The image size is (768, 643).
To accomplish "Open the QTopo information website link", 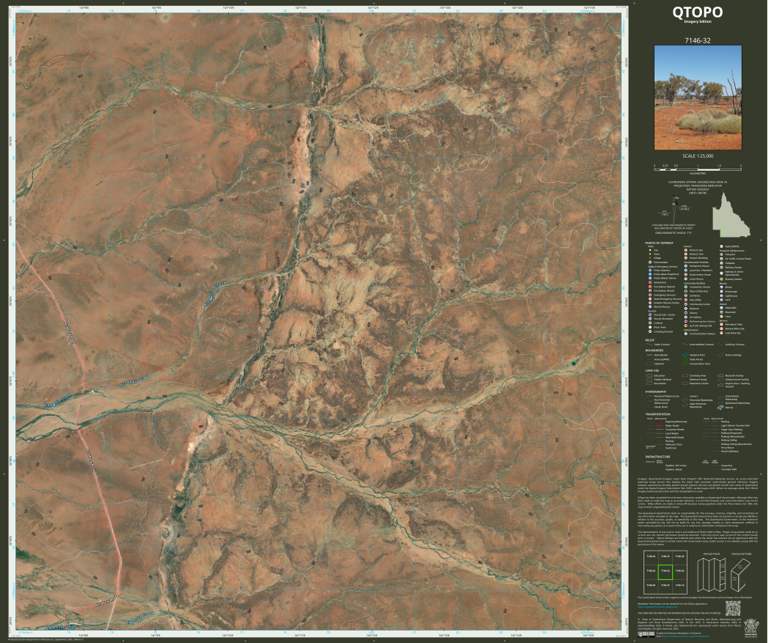I will click(658, 607).
